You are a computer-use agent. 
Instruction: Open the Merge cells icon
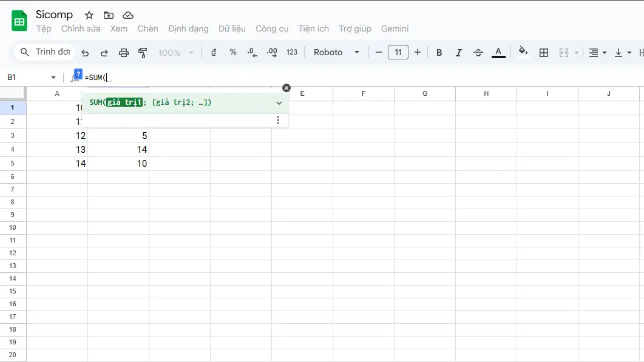click(563, 52)
